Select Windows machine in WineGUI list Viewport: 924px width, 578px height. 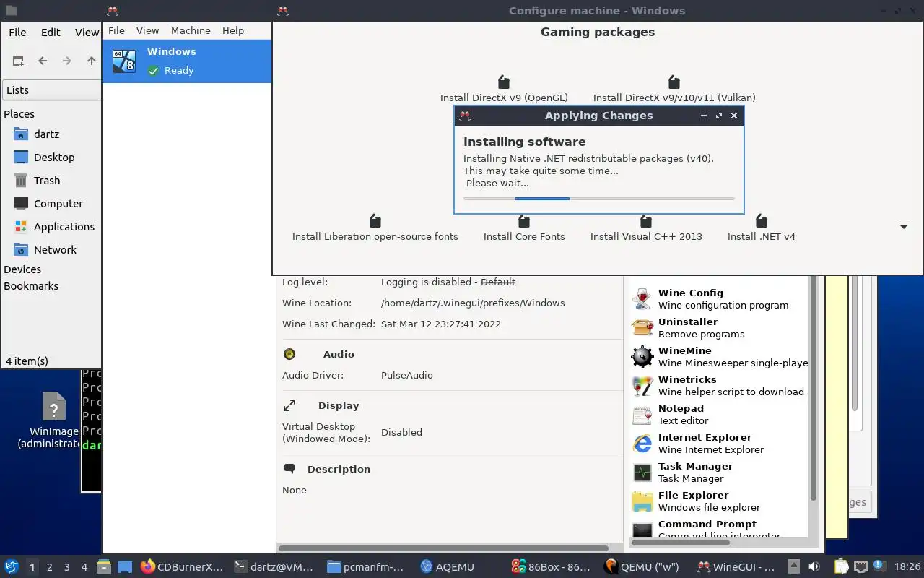pos(187,61)
